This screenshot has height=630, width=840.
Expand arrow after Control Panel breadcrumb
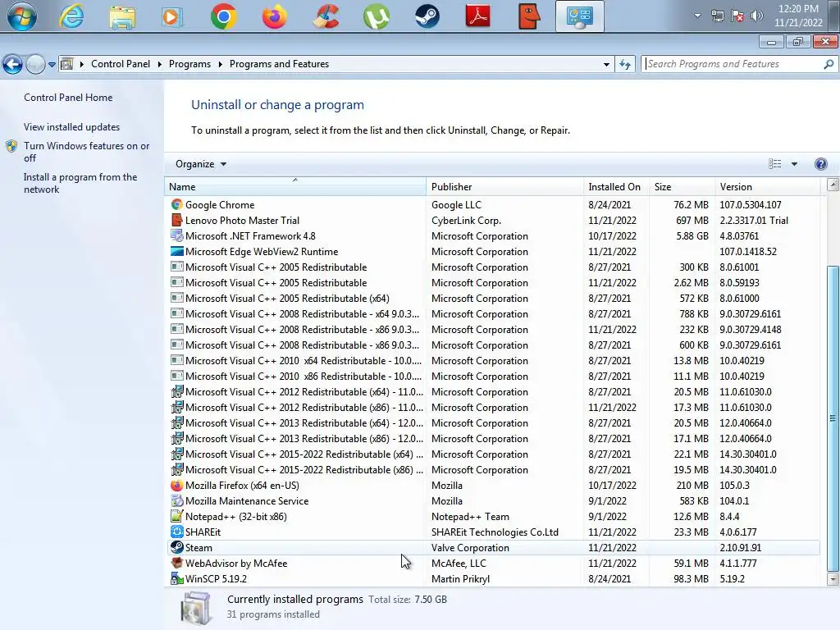160,64
